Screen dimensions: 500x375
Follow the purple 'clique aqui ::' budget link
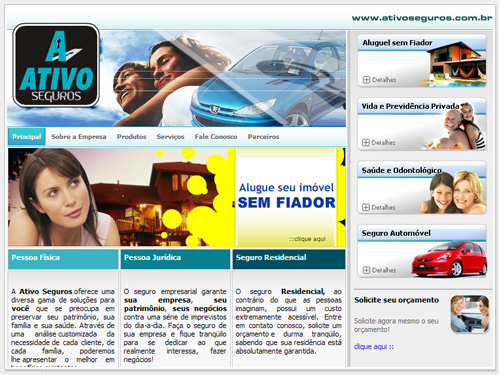tap(374, 347)
